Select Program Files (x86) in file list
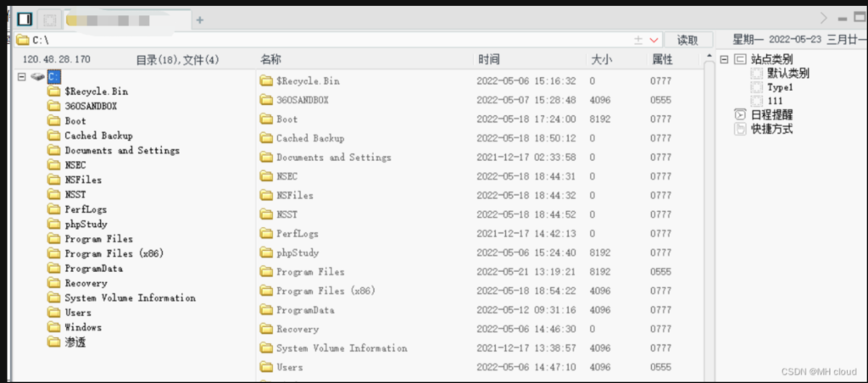 point(326,291)
